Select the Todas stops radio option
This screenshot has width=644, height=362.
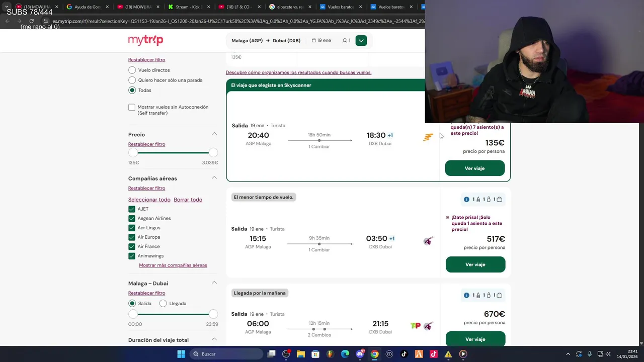(x=132, y=90)
